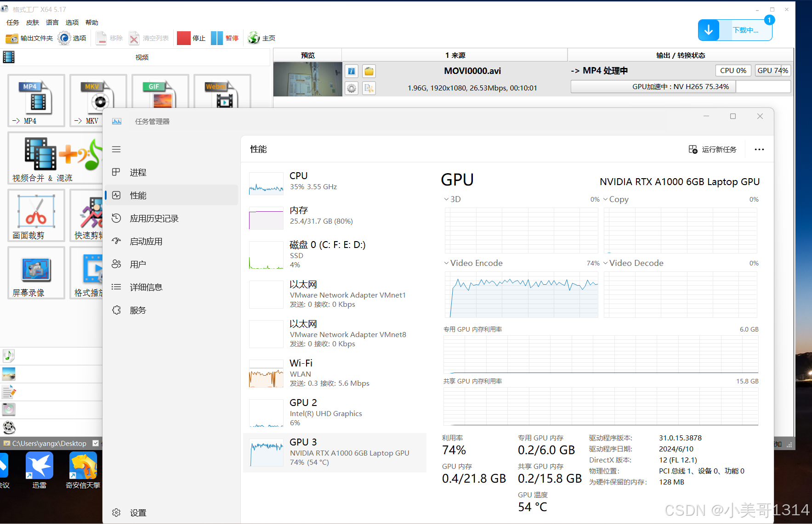The height and width of the screenshot is (524, 812).
Task: Click the MOVI0000.avi preview thumbnail
Action: [308, 79]
